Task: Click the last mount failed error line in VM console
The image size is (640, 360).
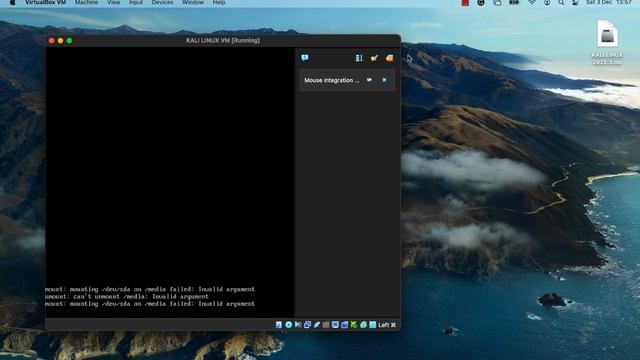Action: [150, 304]
